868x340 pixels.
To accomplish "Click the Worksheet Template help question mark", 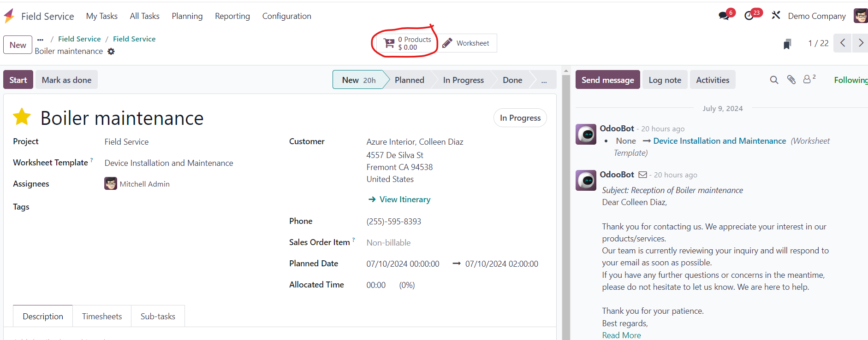I will point(91,160).
